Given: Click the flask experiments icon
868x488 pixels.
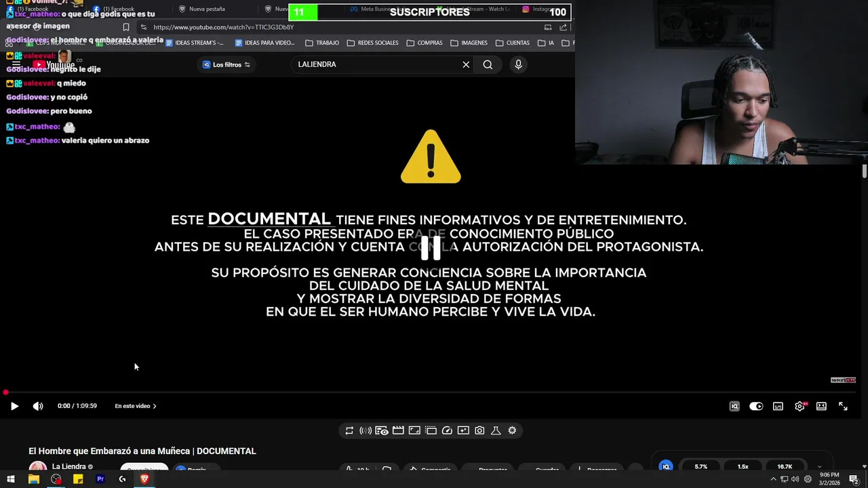Looking at the screenshot, I should (x=496, y=430).
